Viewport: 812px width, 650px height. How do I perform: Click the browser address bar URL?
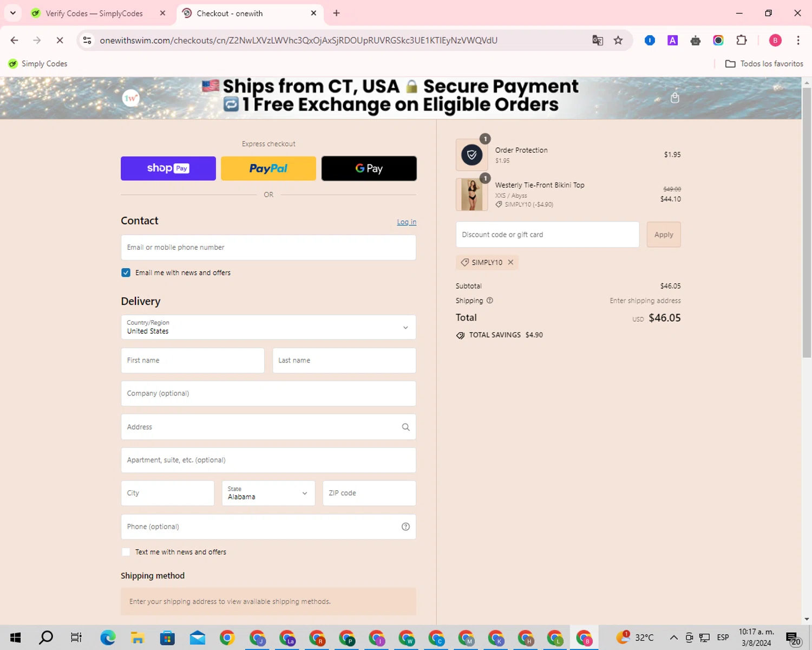298,40
